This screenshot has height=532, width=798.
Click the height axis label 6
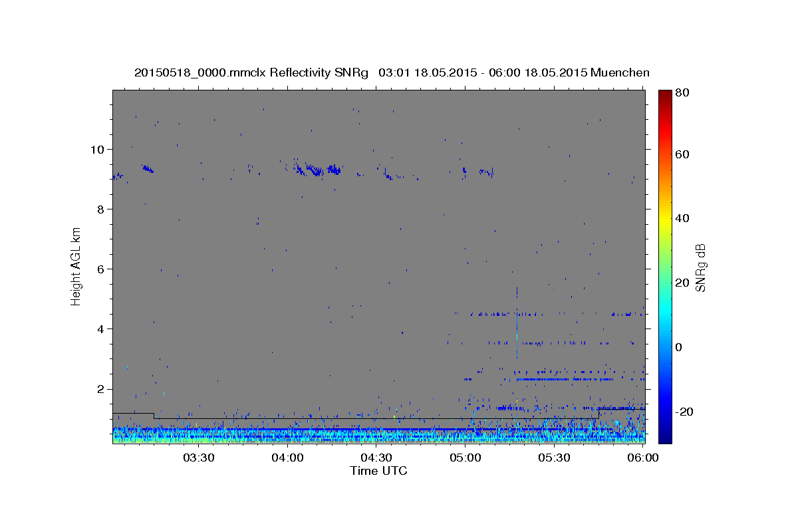tap(100, 269)
